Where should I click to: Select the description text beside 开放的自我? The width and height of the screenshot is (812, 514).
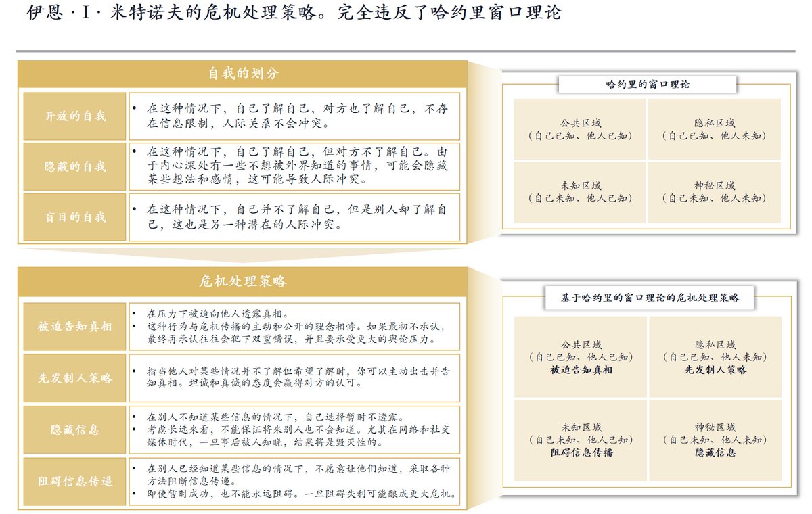pos(294,116)
